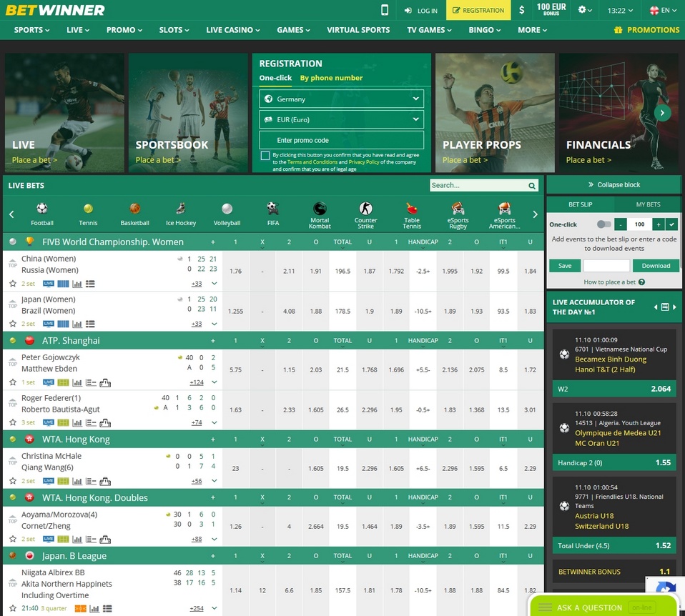The height and width of the screenshot is (616, 685).
Task: Collapse the bet slip block
Action: pyautogui.click(x=613, y=184)
